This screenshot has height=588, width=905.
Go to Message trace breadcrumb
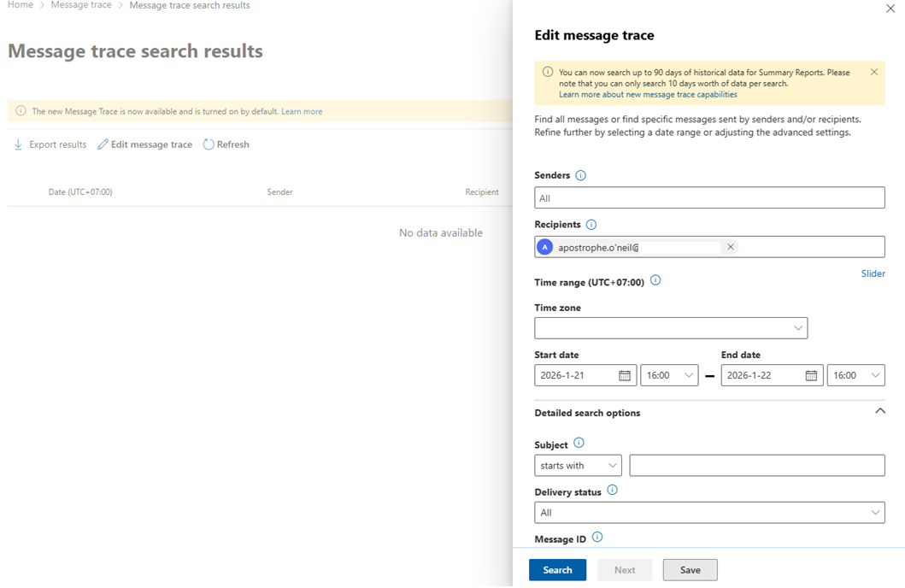coord(81,4)
